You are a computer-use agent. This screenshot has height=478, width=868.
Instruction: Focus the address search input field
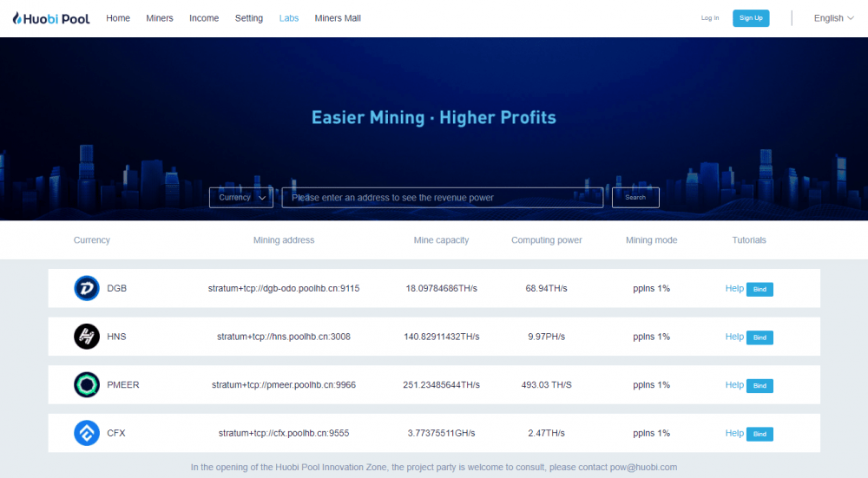[443, 198]
